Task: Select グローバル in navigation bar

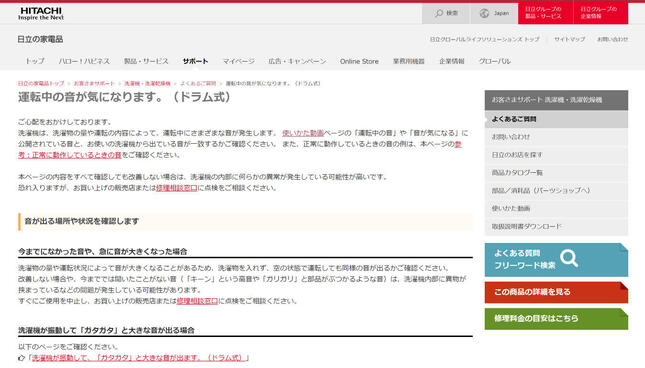Action: (494, 61)
